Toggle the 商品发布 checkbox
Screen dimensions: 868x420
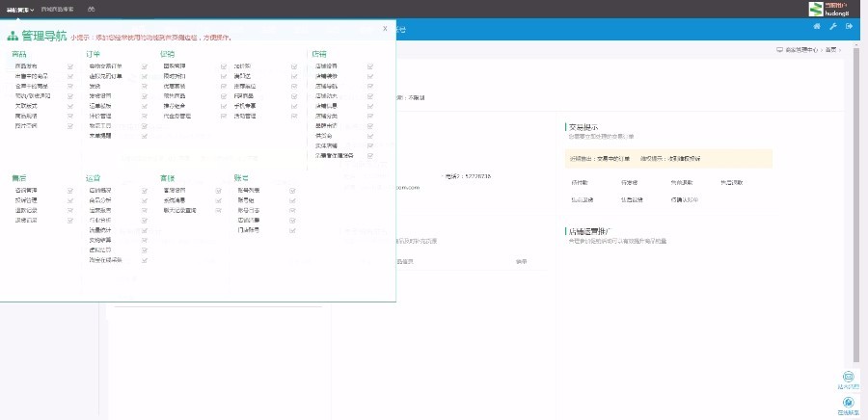(x=70, y=66)
